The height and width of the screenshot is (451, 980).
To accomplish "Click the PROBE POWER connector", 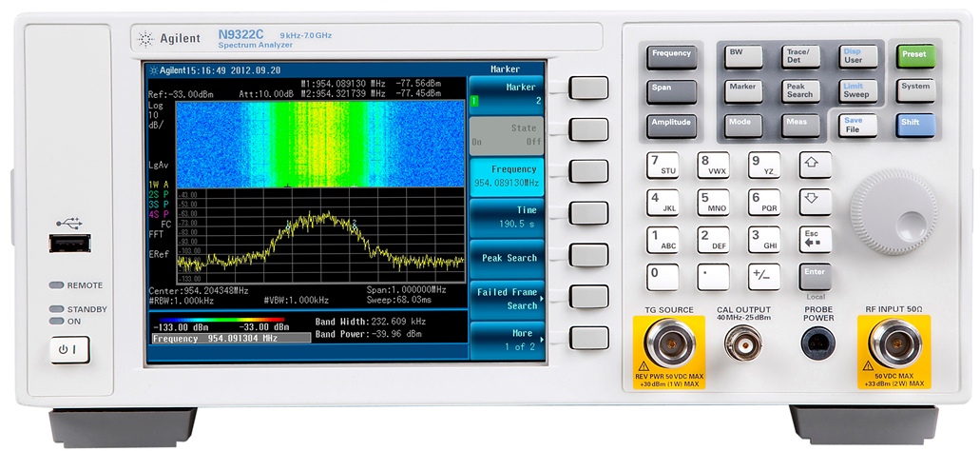I will point(818,344).
